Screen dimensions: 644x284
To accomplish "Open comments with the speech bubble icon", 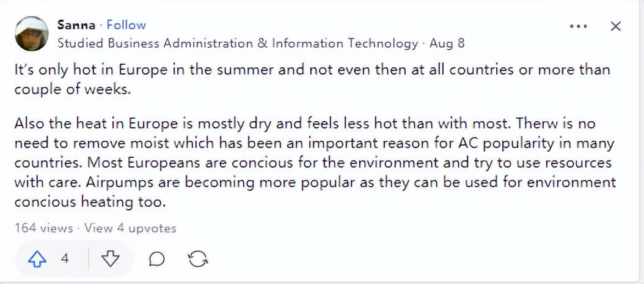I will click(x=157, y=259).
